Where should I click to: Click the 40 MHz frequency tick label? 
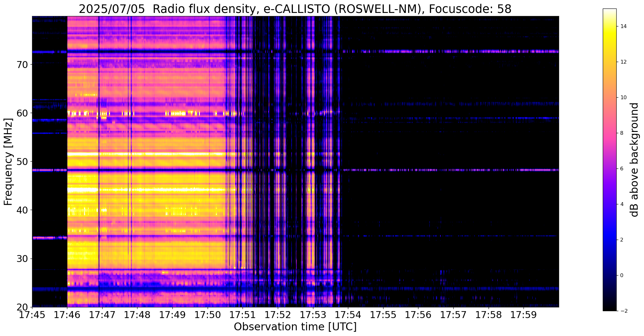pyautogui.click(x=22, y=210)
